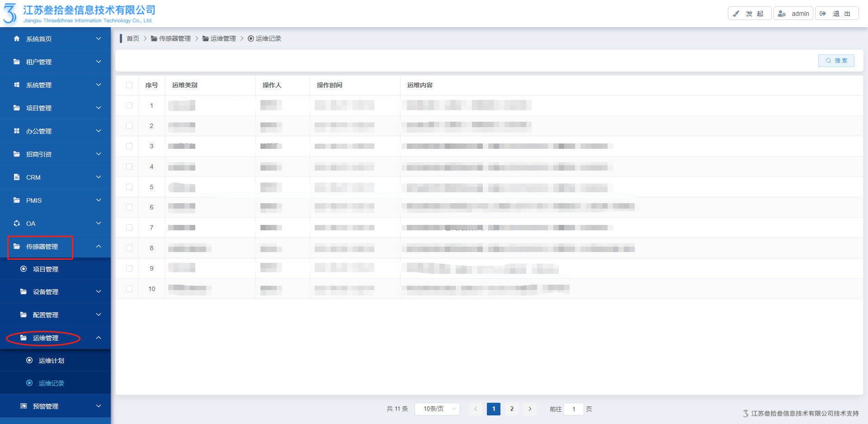Click the windows icon beside 系统管理
This screenshot has width=868, height=424.
coord(17,85)
